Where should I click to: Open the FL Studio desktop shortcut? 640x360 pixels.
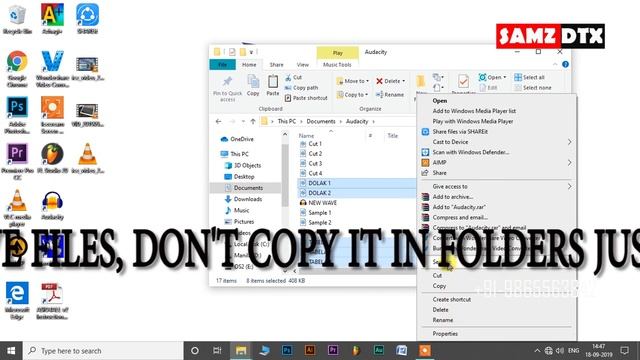coord(52,158)
